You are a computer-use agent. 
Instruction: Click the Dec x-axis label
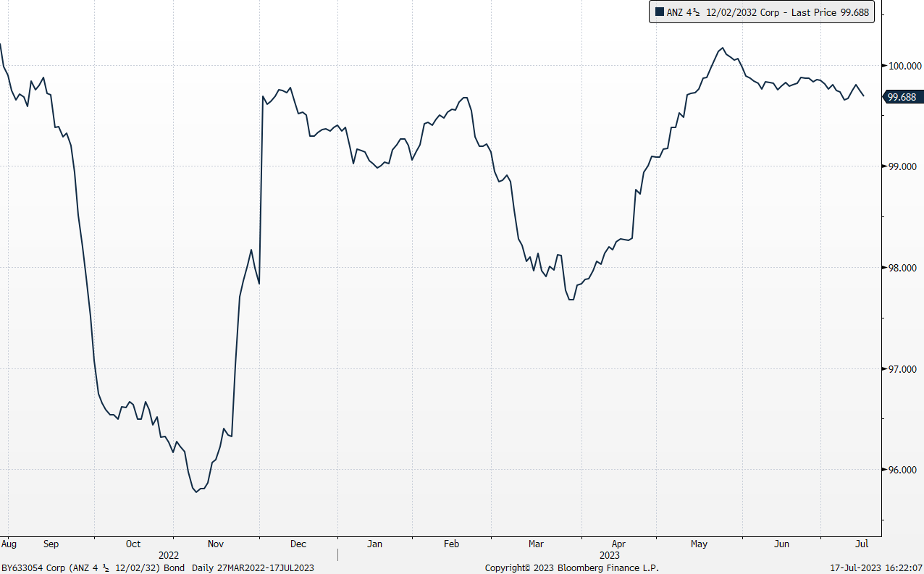pyautogui.click(x=298, y=544)
